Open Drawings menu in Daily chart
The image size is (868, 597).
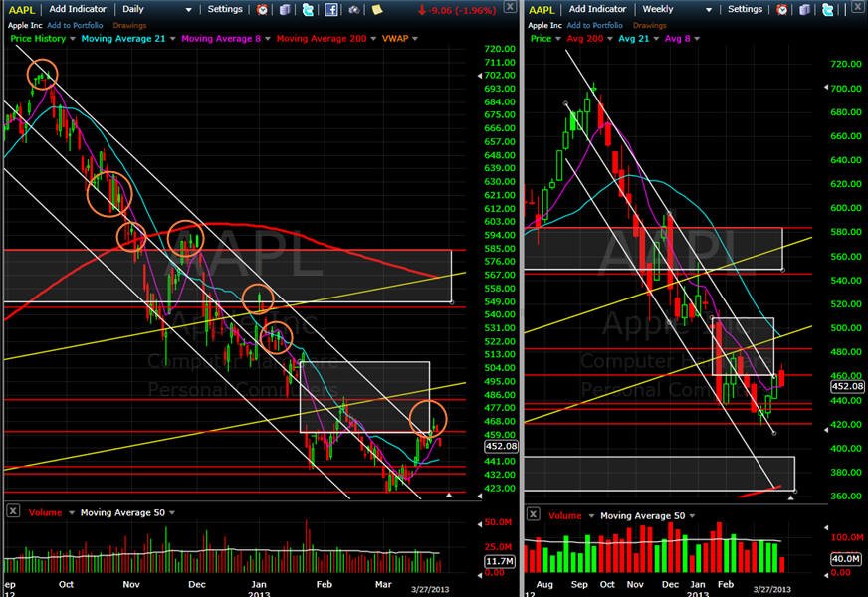(x=129, y=26)
